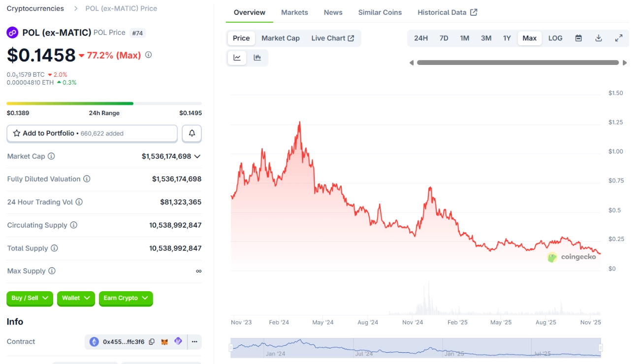The image size is (642, 364).
Task: Go to the Markets tab
Action: tap(294, 12)
